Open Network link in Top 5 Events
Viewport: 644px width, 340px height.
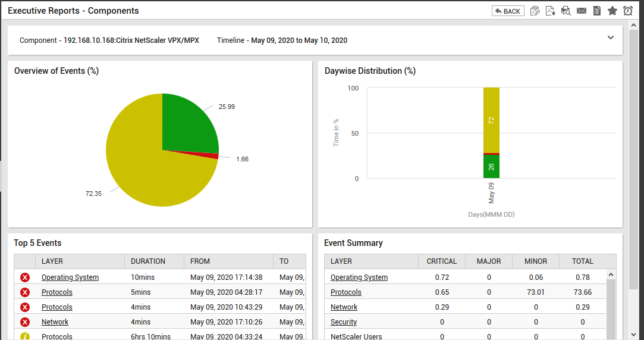point(55,322)
